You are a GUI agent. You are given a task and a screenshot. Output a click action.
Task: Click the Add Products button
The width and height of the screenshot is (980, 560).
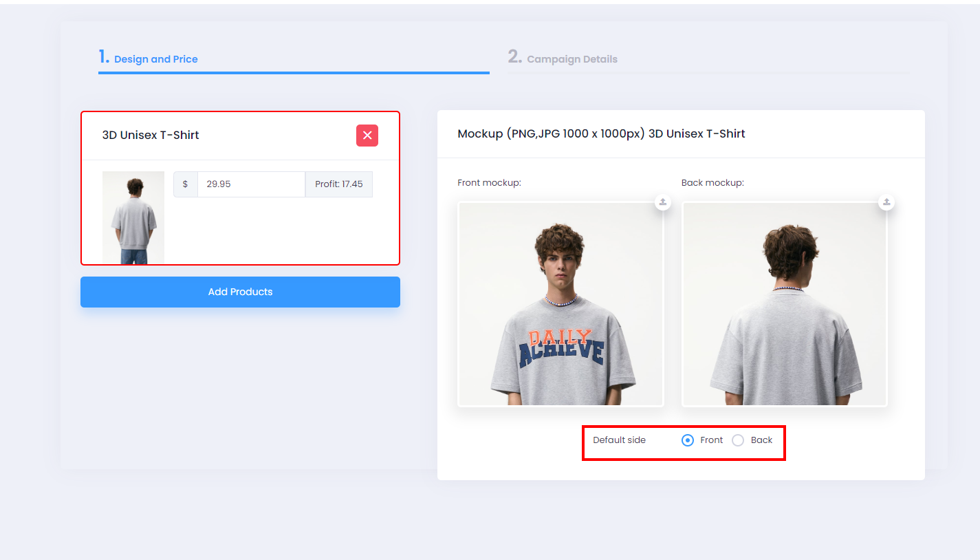pyautogui.click(x=240, y=292)
